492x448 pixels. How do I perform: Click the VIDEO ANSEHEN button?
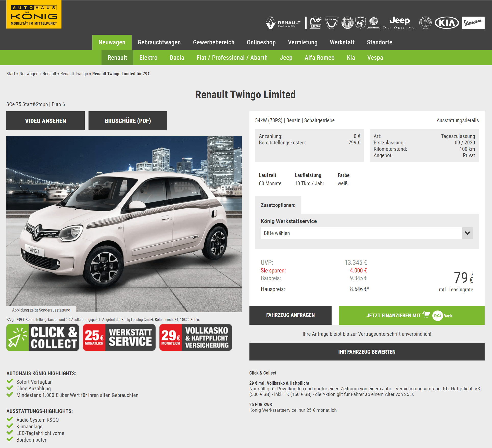pos(45,121)
